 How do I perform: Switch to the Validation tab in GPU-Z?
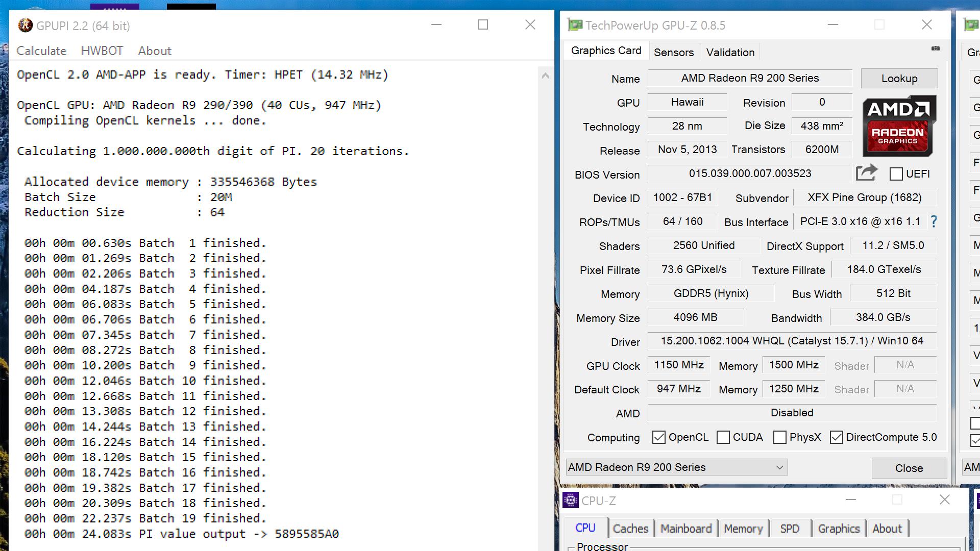click(730, 53)
